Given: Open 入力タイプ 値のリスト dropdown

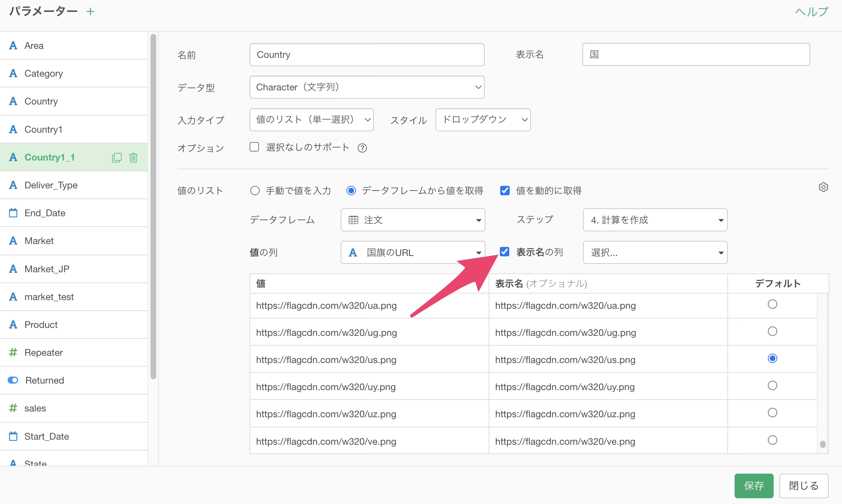Looking at the screenshot, I should click(x=311, y=120).
